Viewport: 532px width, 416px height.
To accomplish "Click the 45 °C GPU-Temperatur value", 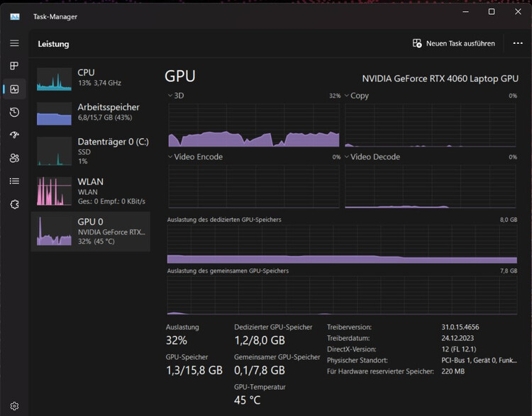I will click(x=248, y=400).
